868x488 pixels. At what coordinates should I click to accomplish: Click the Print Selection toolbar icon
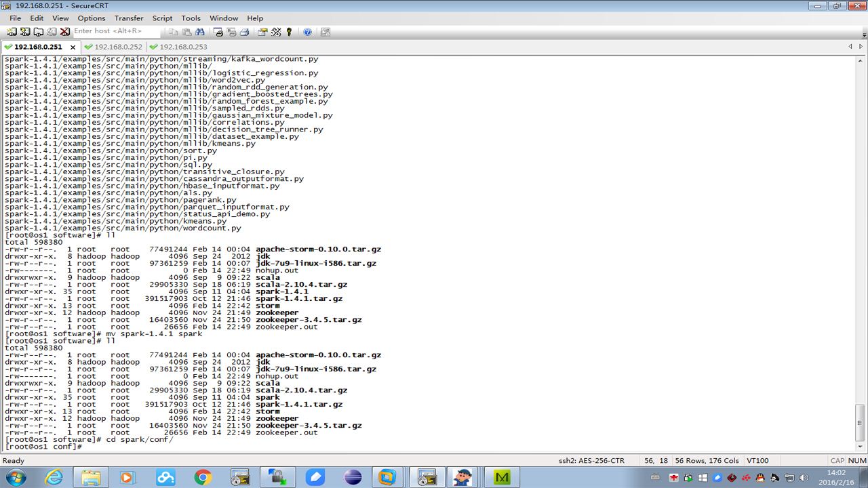tap(231, 32)
